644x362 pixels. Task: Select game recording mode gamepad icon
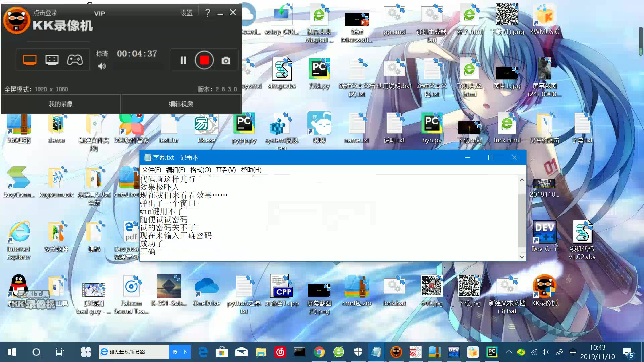pos(75,60)
